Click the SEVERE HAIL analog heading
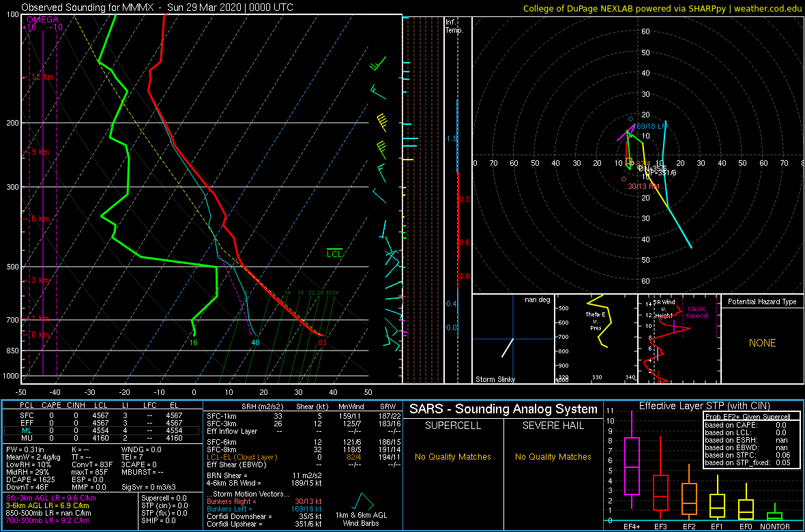805x532 pixels. tap(553, 425)
